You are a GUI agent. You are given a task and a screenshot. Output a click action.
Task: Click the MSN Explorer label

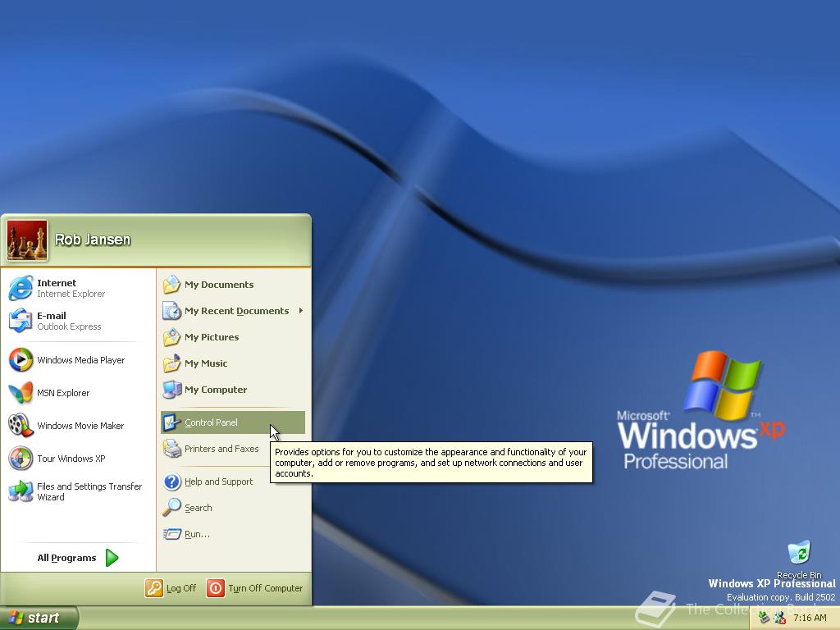[x=63, y=393]
